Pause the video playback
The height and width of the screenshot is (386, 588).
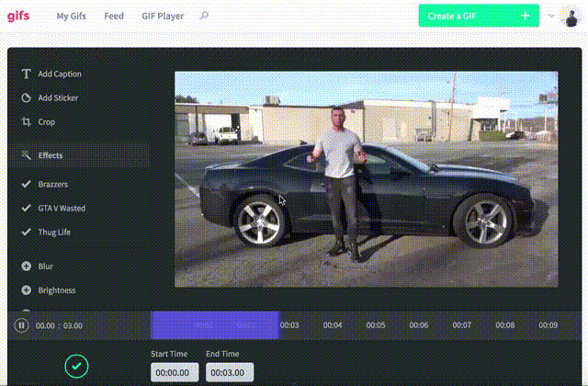[x=21, y=325]
